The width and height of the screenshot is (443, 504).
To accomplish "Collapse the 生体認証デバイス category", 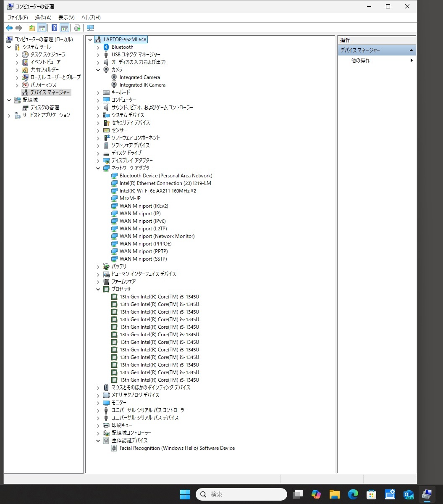I will [x=98, y=441].
